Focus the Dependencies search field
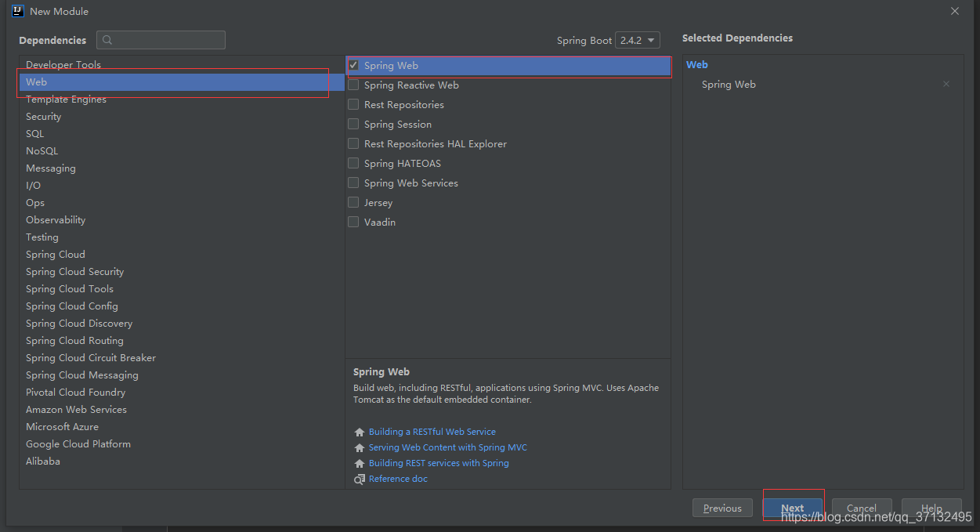Viewport: 980px width, 532px height. point(161,40)
